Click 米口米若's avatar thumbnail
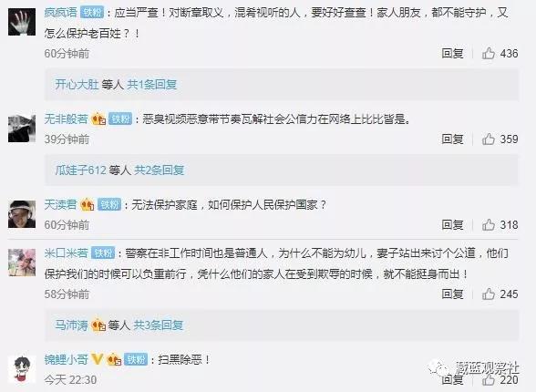This screenshot has width=536, height=392. pos(22,263)
